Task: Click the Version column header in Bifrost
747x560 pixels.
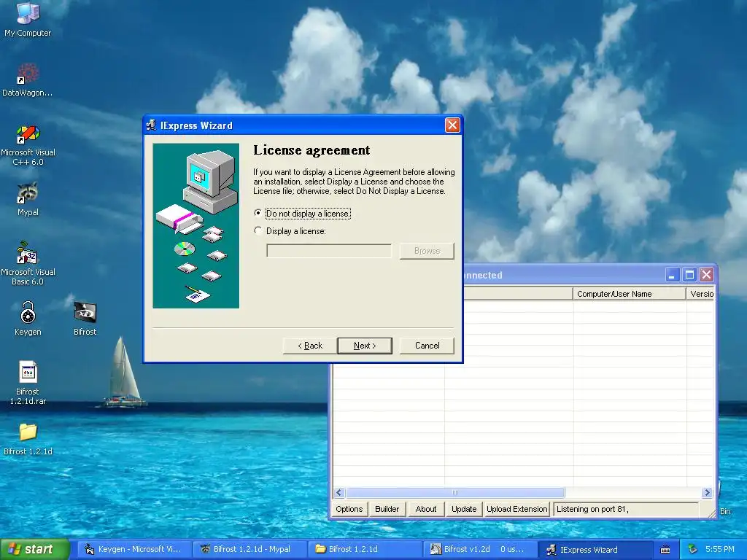Action: 700,294
